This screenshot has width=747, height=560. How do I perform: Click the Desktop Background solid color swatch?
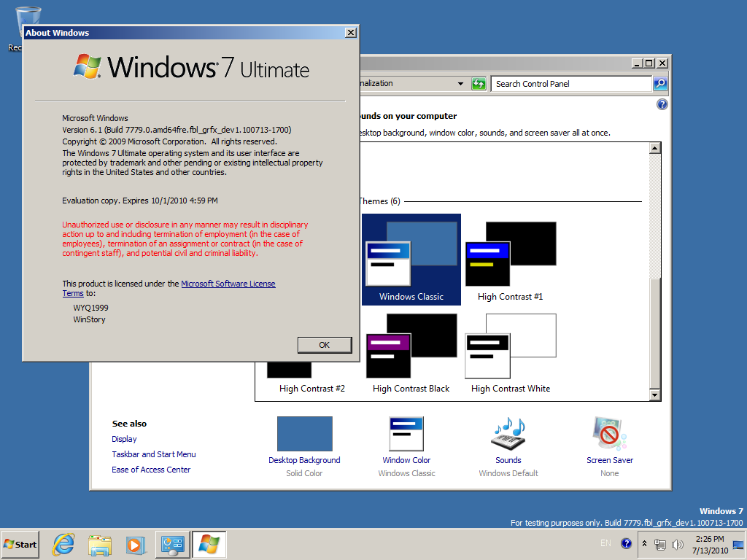click(x=305, y=434)
